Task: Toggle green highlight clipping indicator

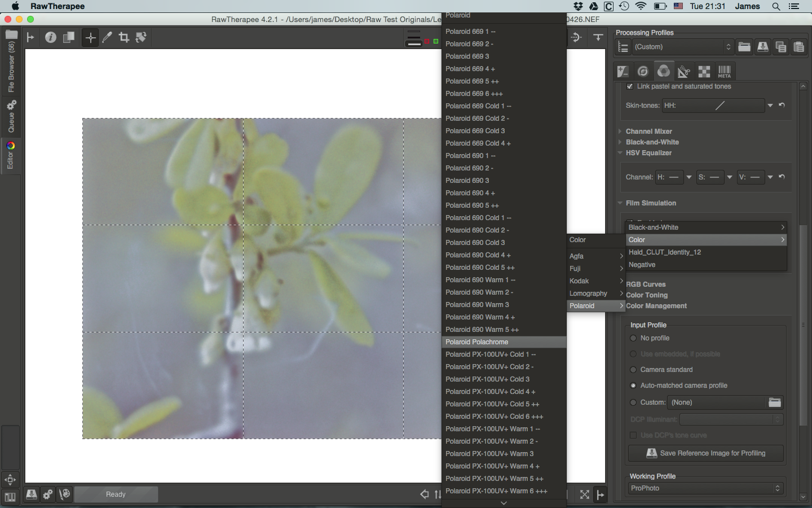Action: click(x=435, y=41)
